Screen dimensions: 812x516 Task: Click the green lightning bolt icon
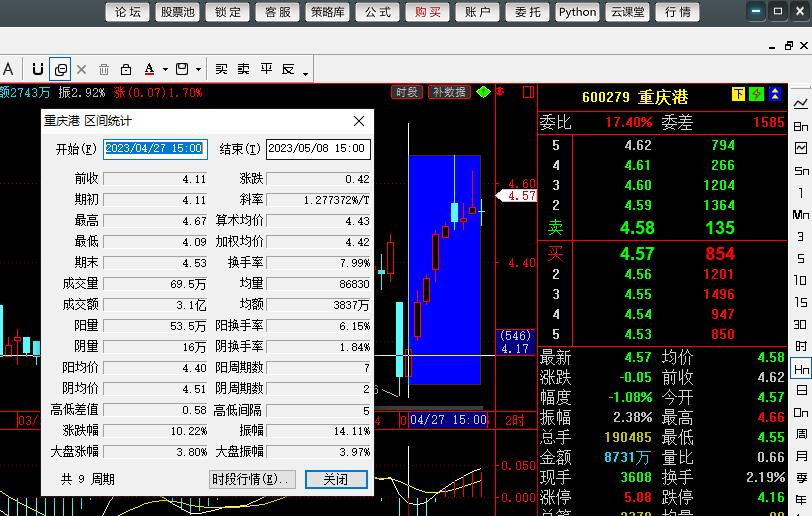click(756, 95)
